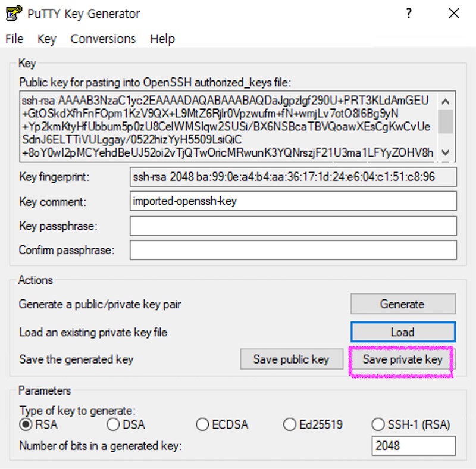Click the Confirm passphrase field
Image resolution: width=476 pixels, height=469 pixels.
click(293, 250)
